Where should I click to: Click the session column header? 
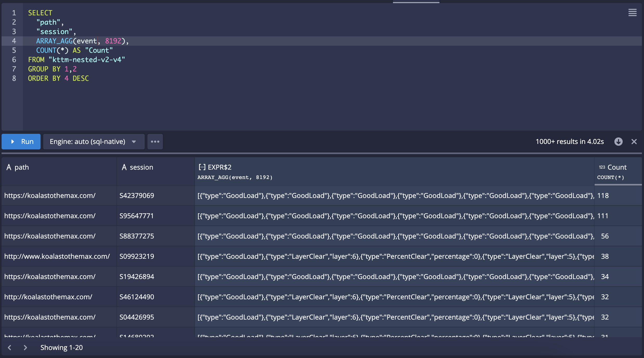(141, 167)
